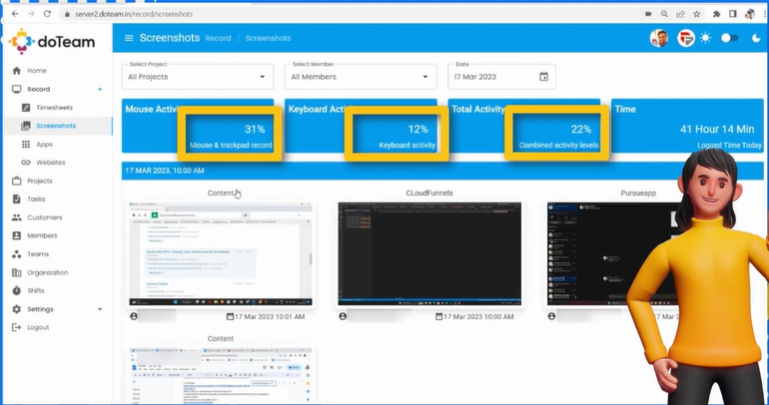The image size is (769, 405).
Task: Reload the page with refresh icon
Action: [47, 14]
